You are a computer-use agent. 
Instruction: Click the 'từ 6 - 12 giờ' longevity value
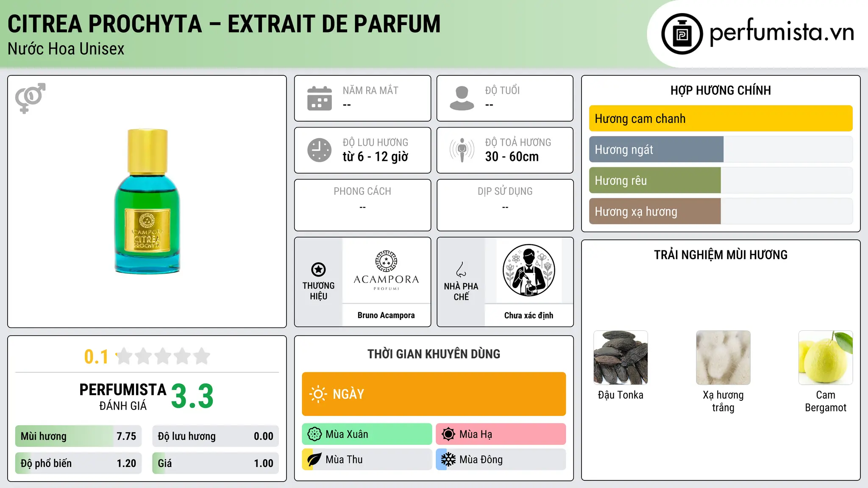click(376, 157)
